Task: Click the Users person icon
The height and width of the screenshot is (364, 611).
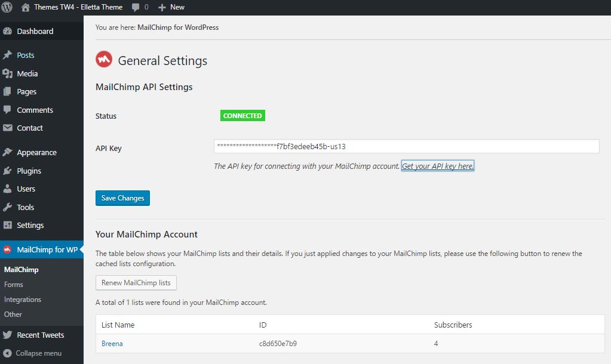Action: pos(7,189)
